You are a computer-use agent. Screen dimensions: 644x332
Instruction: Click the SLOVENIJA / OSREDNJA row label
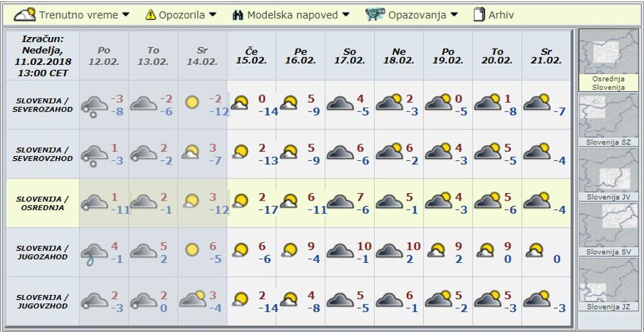pos(41,203)
